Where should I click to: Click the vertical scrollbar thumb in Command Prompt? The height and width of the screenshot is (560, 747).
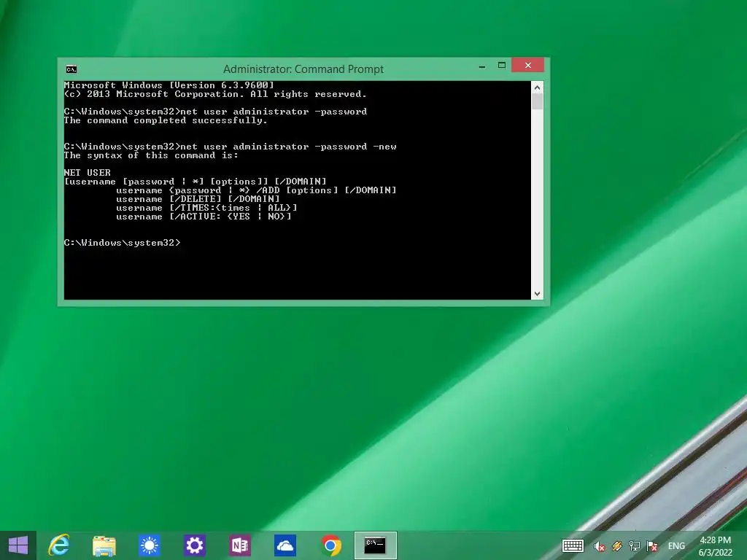coord(537,101)
